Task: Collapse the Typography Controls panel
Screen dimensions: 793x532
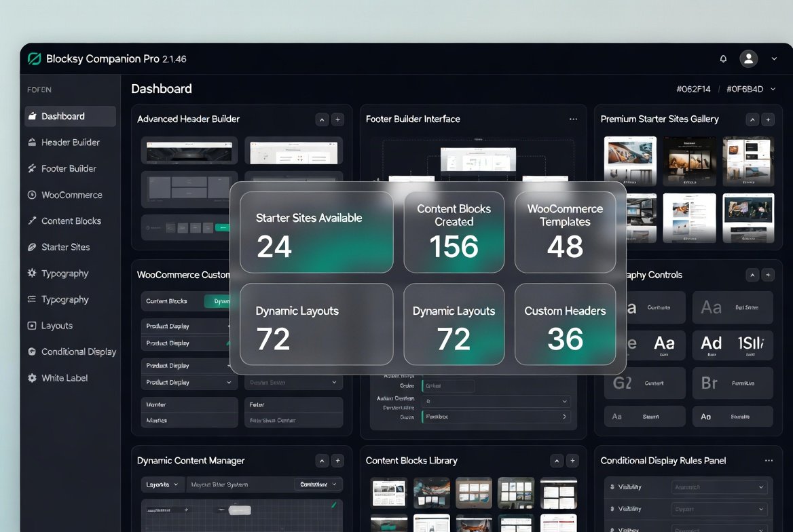Action: pyautogui.click(x=752, y=275)
